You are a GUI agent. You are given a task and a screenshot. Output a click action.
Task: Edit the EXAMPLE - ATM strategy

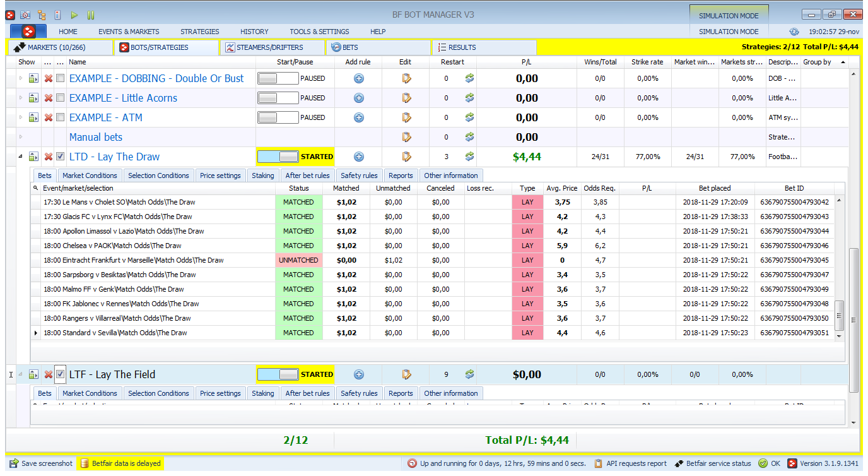click(x=406, y=117)
